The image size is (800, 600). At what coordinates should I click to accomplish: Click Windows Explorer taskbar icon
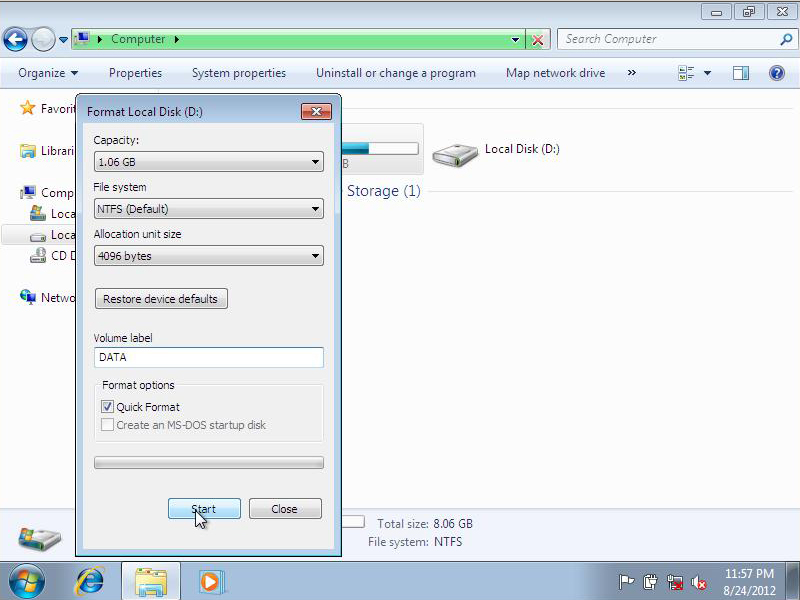[151, 581]
